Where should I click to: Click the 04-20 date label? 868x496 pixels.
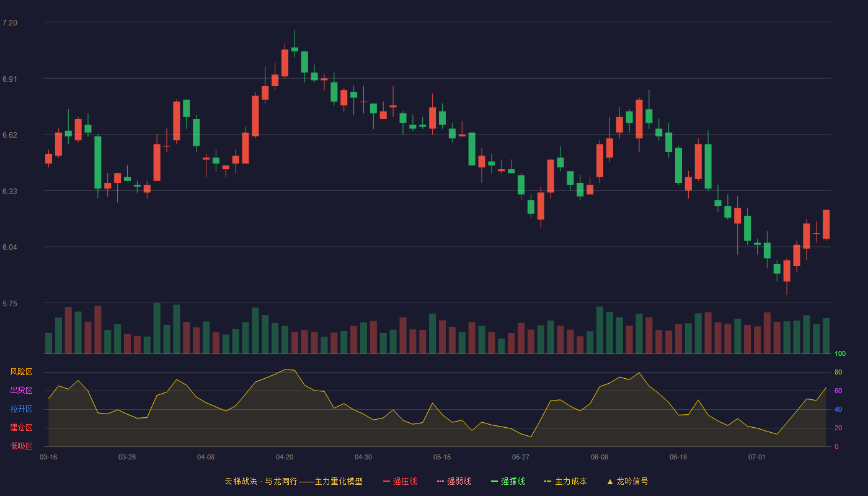click(x=285, y=457)
